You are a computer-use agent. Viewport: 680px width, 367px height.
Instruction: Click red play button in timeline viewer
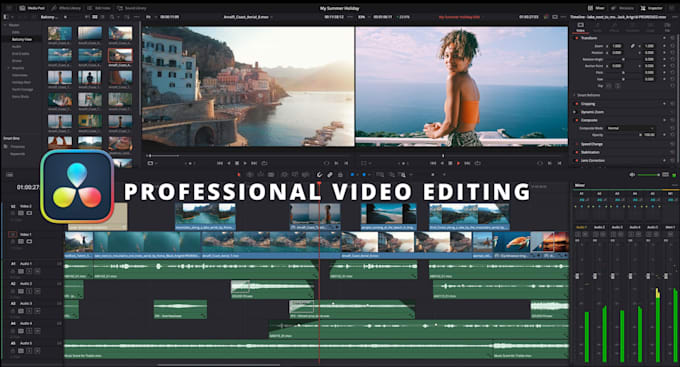(x=458, y=164)
